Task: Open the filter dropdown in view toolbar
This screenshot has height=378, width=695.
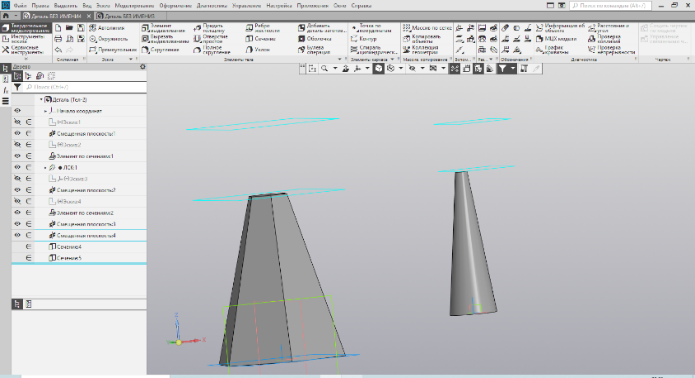Action: (x=513, y=68)
